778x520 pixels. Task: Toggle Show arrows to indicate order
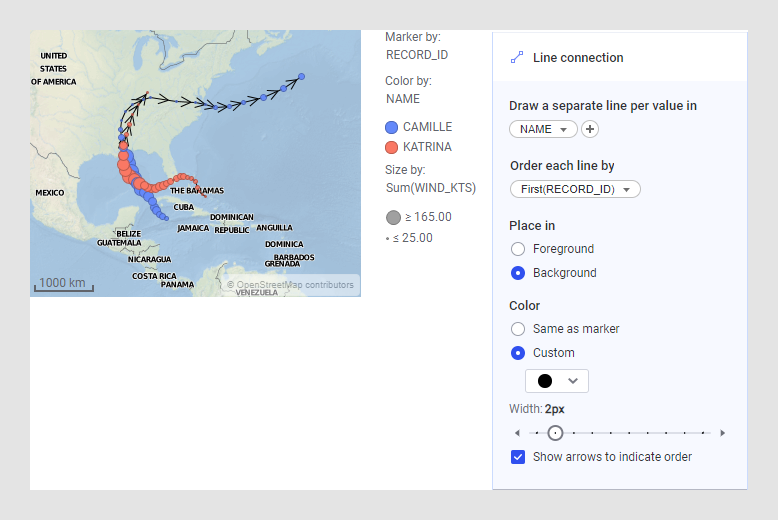518,457
